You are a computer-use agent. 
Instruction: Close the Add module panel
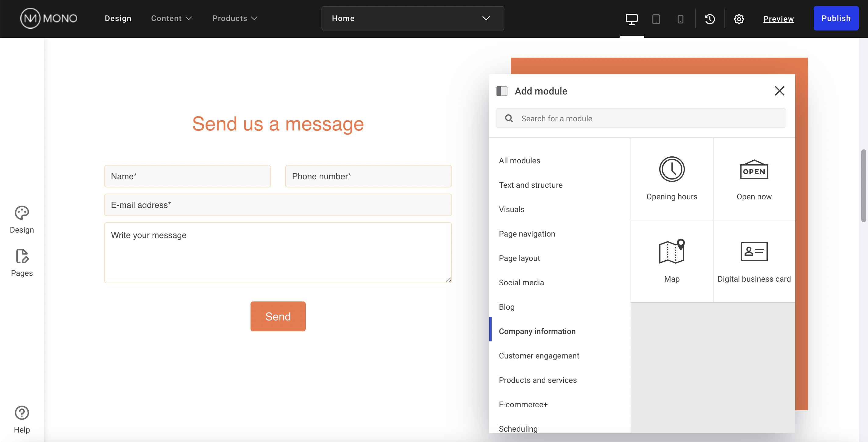click(x=779, y=91)
